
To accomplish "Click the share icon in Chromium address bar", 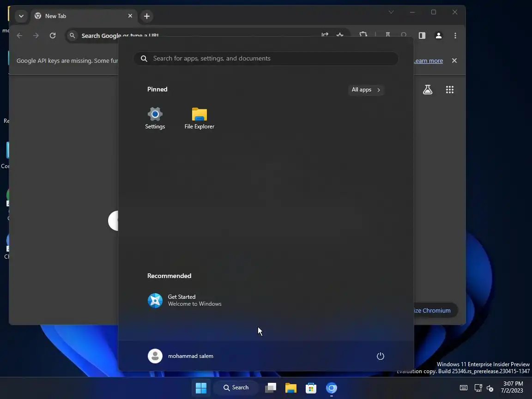I will pos(325,34).
